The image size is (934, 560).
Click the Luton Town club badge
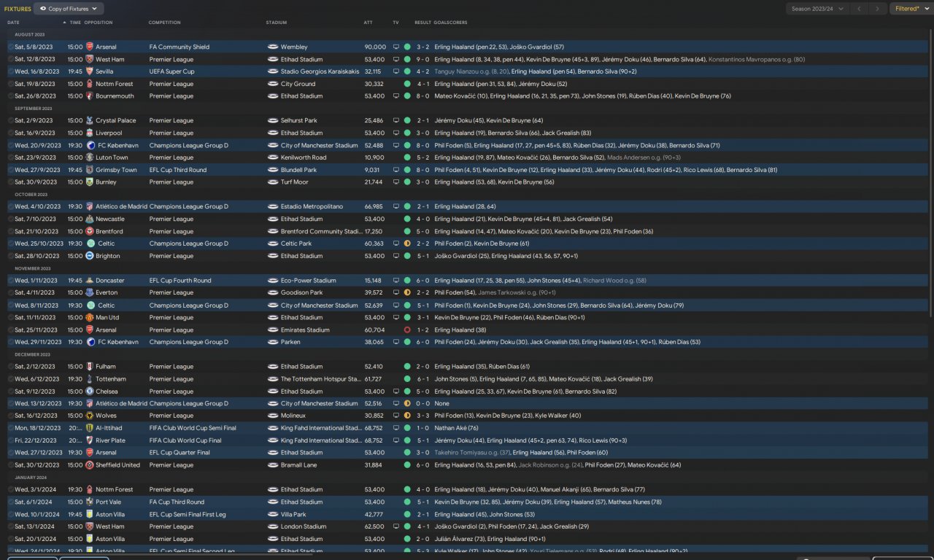(x=90, y=157)
